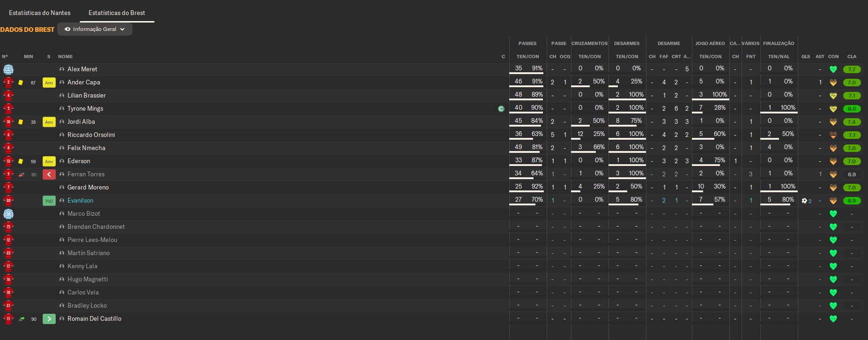
Task: Open Romain Del Castillo's player profile
Action: pos(94,318)
